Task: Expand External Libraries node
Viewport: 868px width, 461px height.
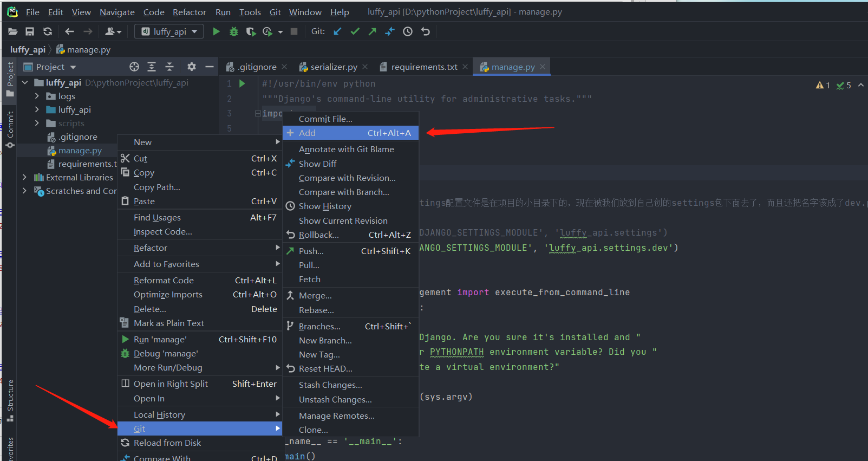Action: tap(24, 177)
